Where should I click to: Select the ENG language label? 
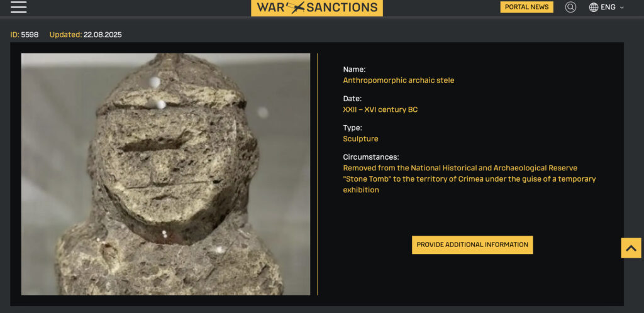(608, 7)
